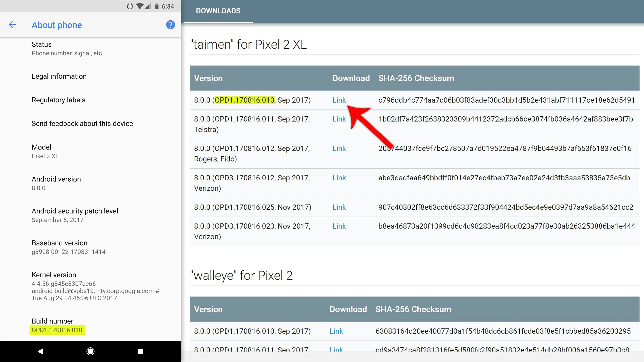Open the help question mark icon

click(170, 25)
